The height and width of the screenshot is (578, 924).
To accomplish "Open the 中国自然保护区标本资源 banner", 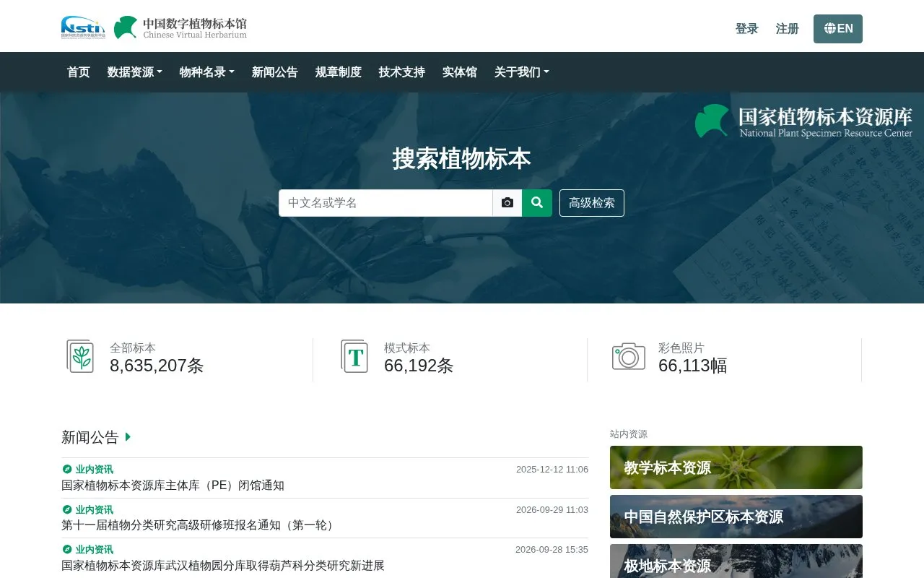I will coord(736,517).
